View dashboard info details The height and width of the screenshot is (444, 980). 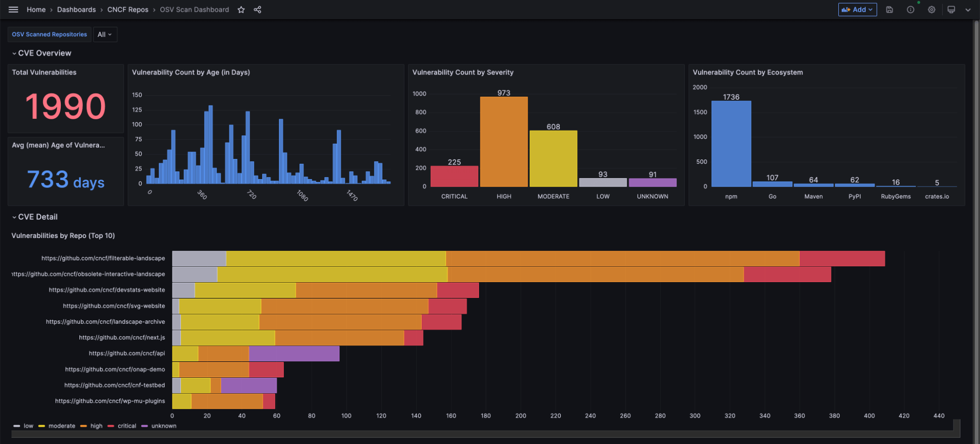point(910,9)
